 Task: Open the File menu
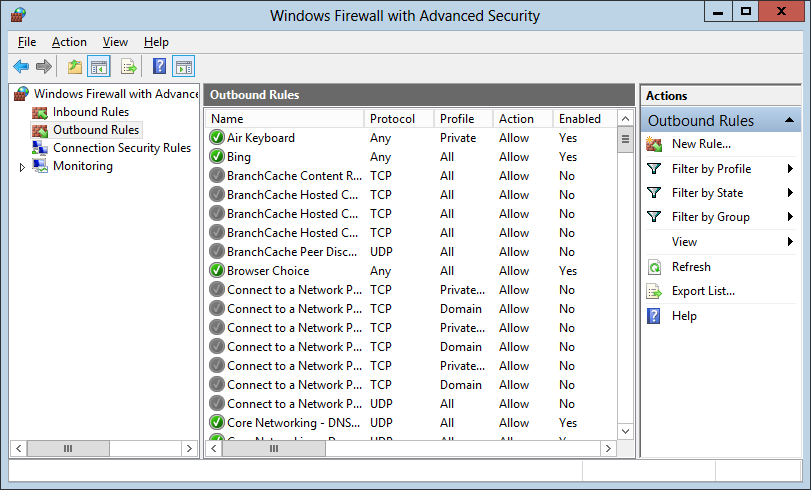[27, 42]
